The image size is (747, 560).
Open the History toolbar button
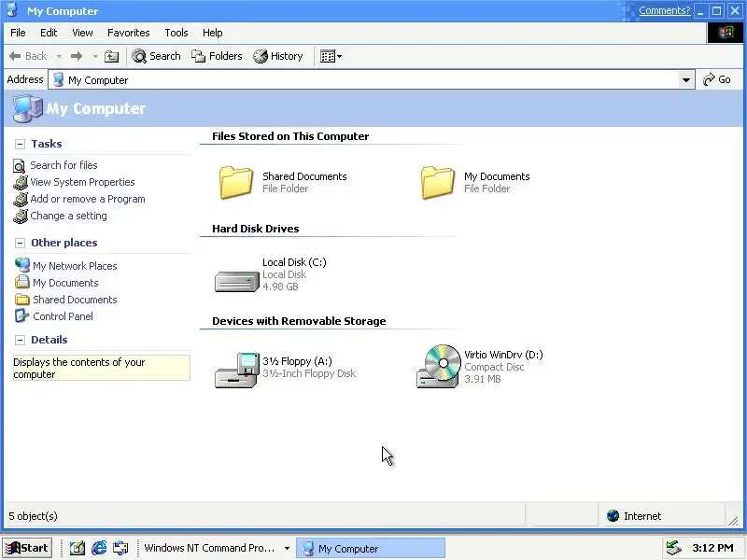coord(278,56)
